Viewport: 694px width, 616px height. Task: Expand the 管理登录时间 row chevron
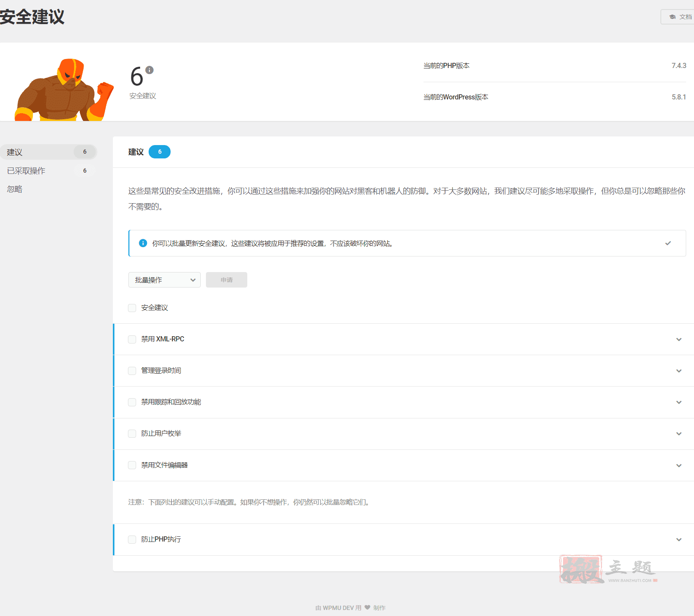click(678, 371)
